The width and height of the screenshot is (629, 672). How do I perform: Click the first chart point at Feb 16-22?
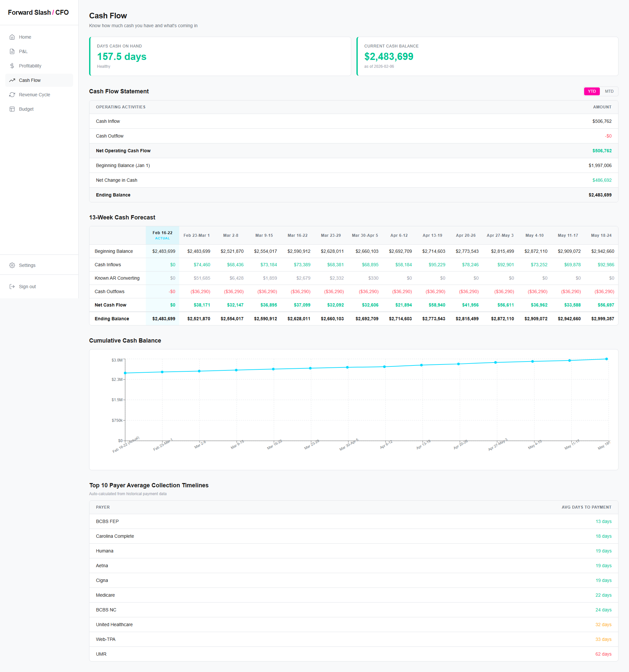point(125,373)
